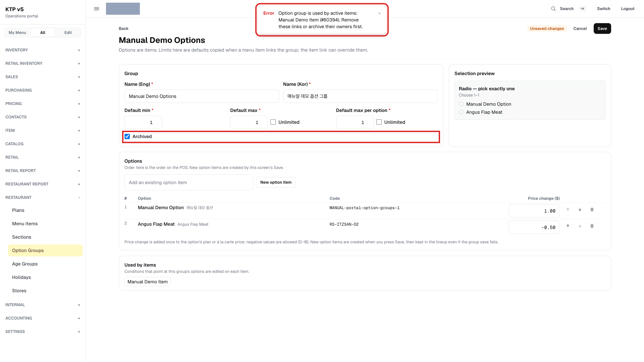Click the ⌘K shortcut badge
The height and width of the screenshot is (362, 644).
pos(583,9)
